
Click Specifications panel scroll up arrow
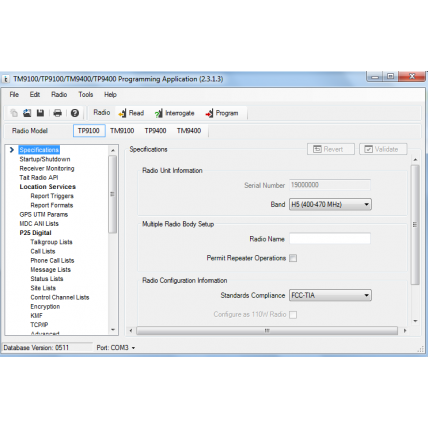[x=415, y=160]
